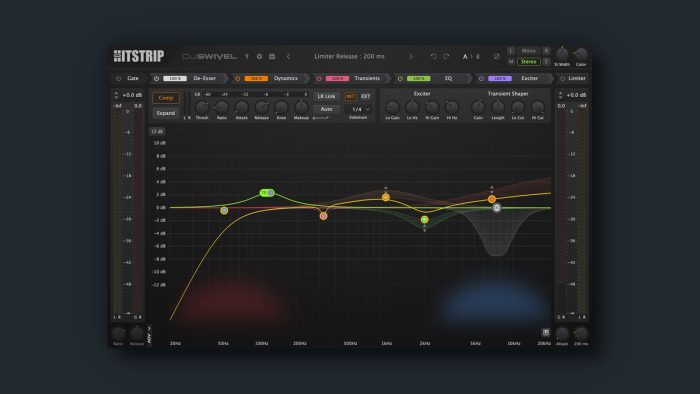Switch to the Transients module tab
Viewport: 700px width, 394px height.
coord(367,79)
